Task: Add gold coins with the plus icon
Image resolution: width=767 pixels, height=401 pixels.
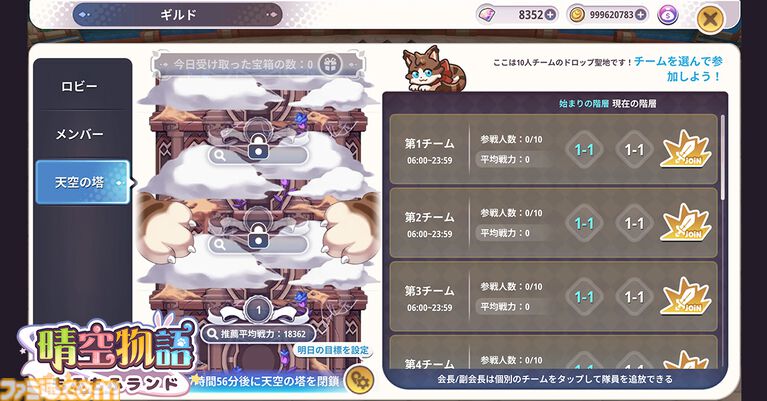Action: [640, 15]
